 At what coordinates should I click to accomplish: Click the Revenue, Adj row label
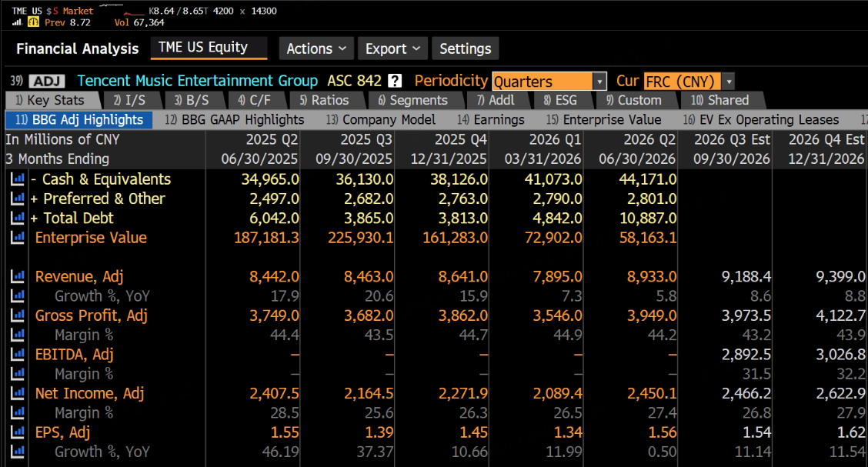79,276
